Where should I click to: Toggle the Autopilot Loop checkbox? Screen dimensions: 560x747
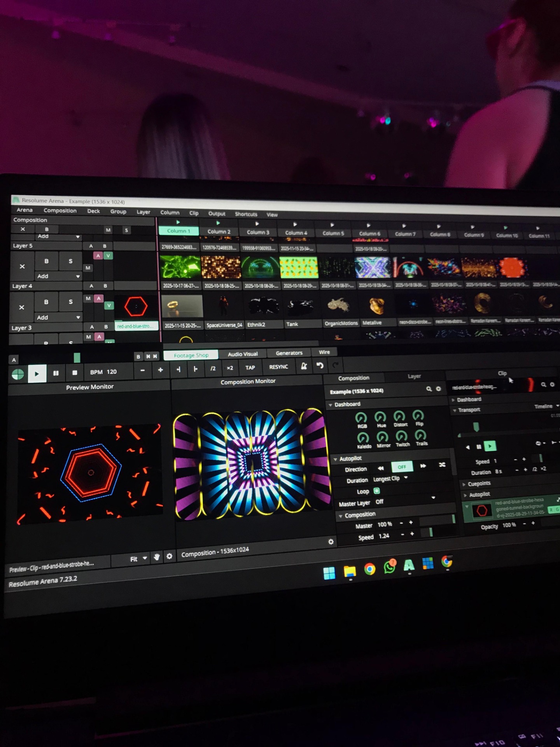coord(376,491)
